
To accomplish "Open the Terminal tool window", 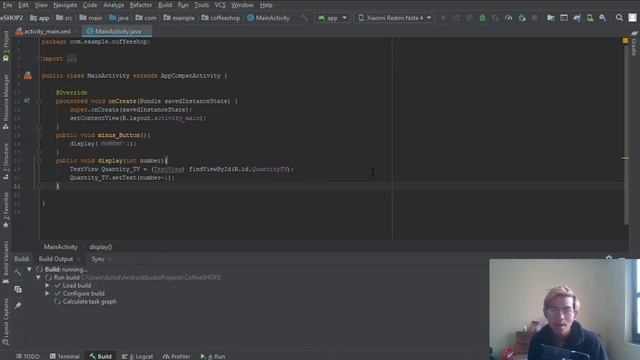I will (64, 356).
